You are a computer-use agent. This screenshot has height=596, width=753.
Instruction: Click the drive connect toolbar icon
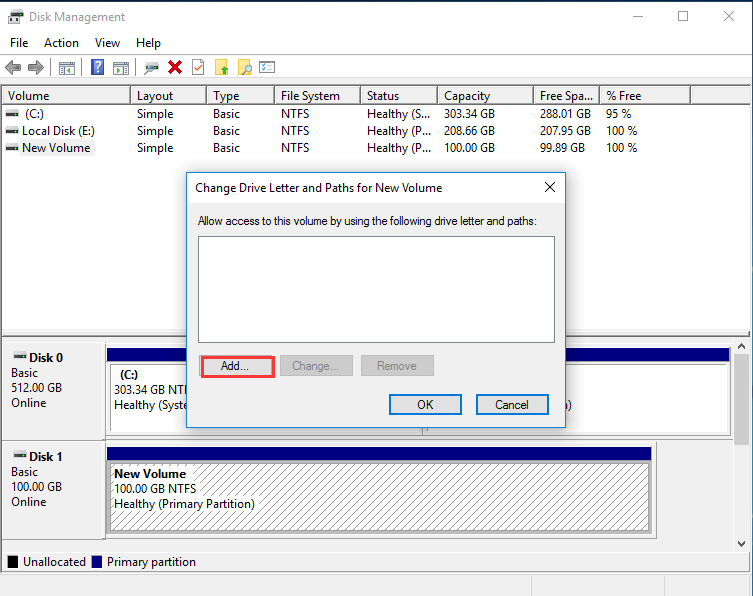tap(151, 68)
